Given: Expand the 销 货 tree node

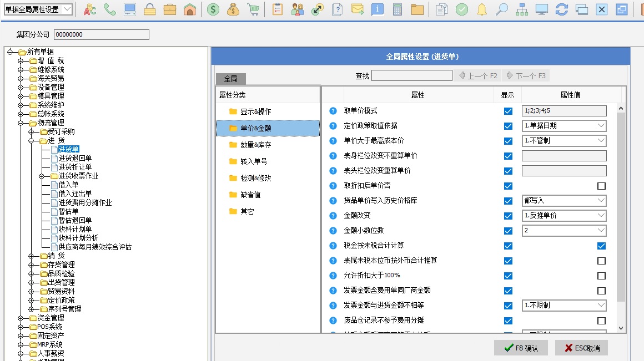Looking at the screenshot, I should click(31, 256).
